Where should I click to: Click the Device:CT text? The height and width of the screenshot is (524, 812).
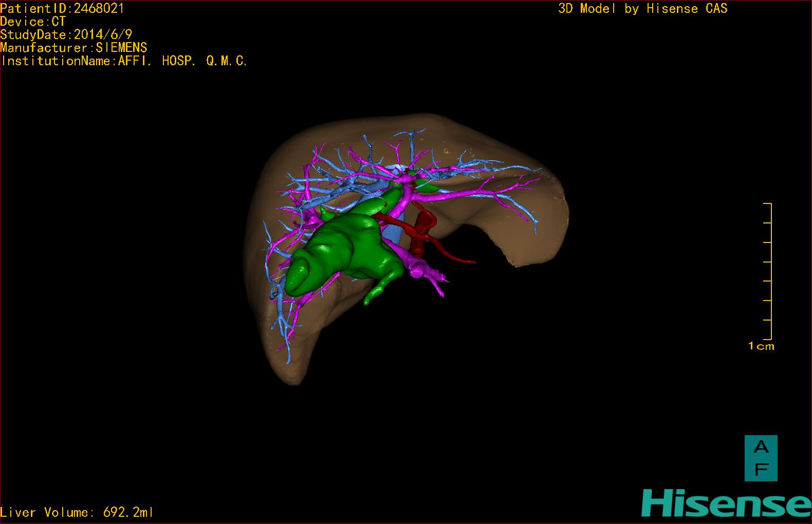click(x=33, y=22)
